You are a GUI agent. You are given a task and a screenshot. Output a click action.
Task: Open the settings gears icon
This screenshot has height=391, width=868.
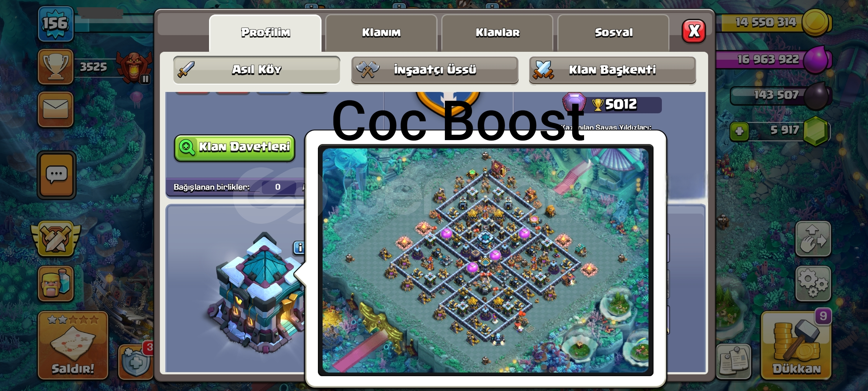click(x=813, y=283)
